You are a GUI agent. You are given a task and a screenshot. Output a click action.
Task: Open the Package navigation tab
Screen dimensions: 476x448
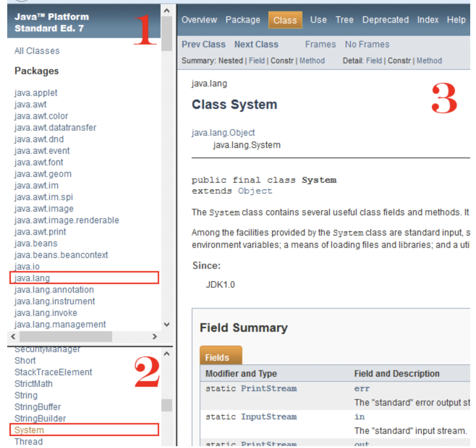coord(243,20)
